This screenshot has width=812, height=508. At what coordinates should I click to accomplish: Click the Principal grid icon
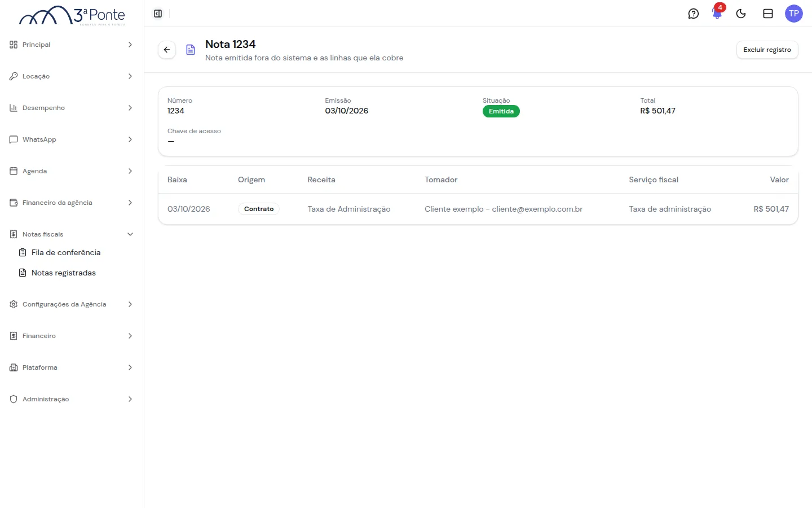click(14, 45)
